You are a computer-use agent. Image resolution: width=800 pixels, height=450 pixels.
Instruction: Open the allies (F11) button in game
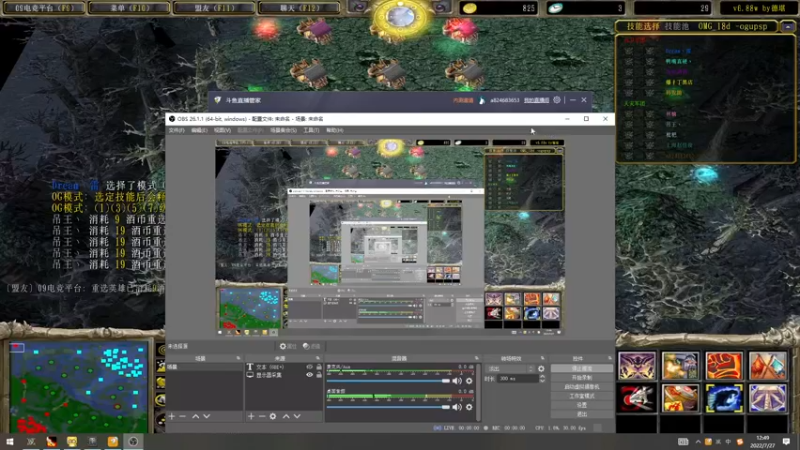click(x=214, y=8)
